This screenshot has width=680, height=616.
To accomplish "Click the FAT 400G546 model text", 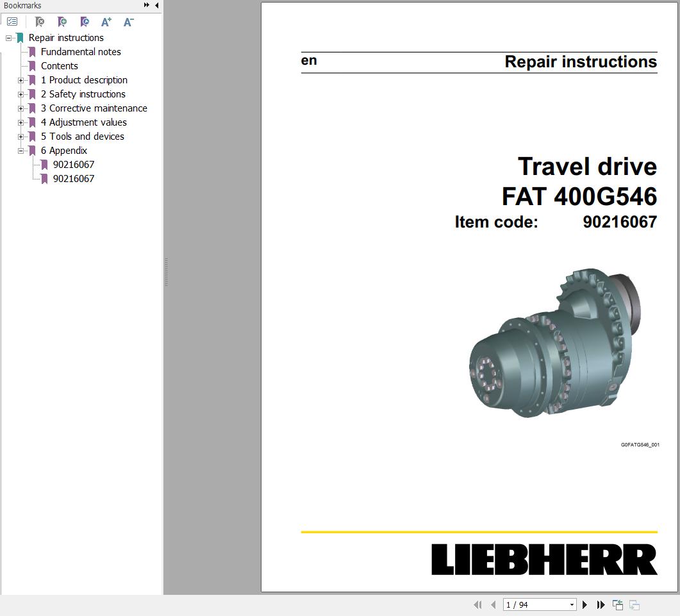I will tap(579, 196).
